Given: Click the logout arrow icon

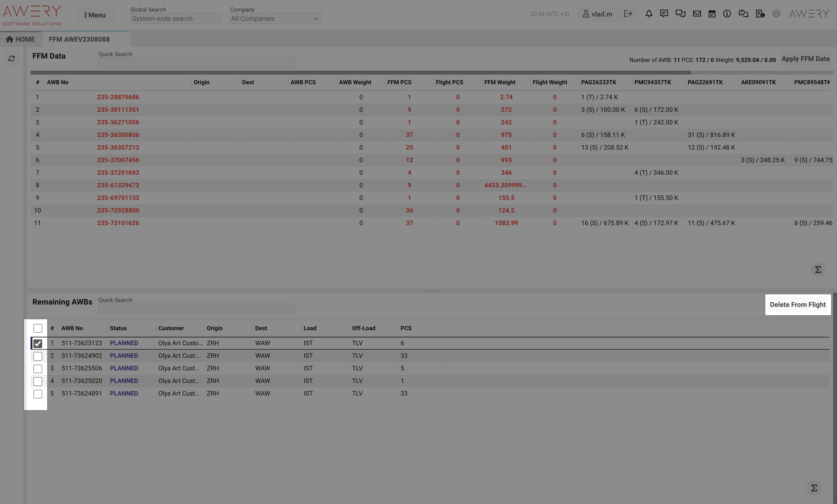Looking at the screenshot, I should (628, 14).
